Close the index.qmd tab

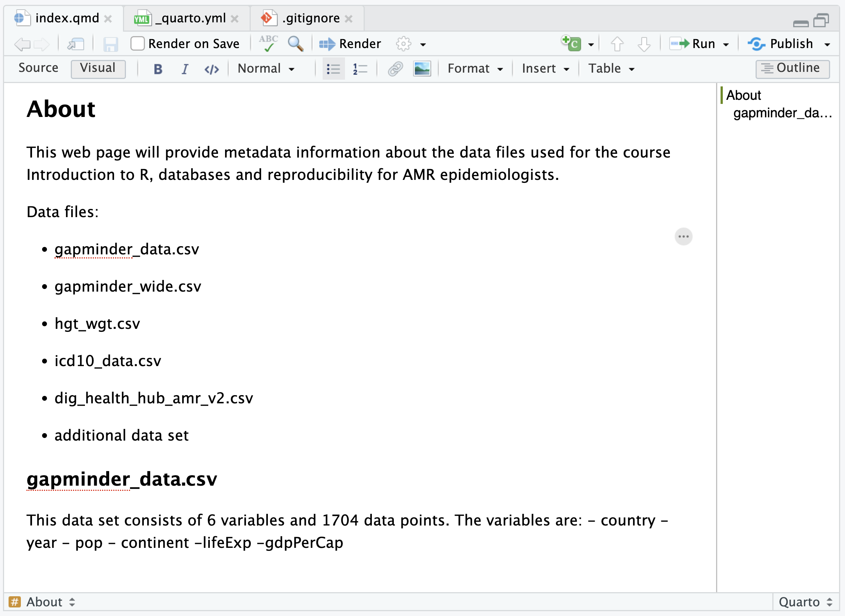(x=108, y=19)
